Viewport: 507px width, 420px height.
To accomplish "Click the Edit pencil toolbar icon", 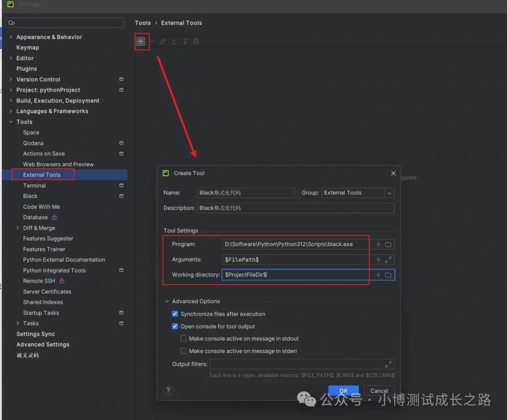I will click(x=162, y=41).
